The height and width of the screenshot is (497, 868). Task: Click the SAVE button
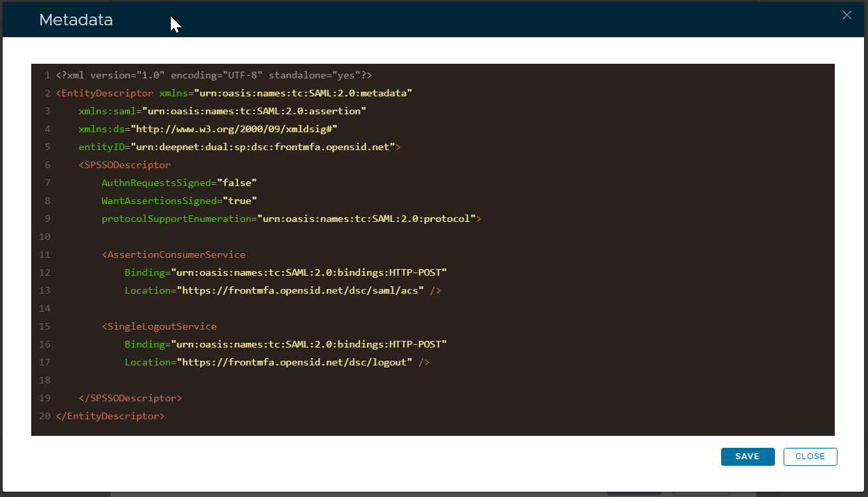[747, 456]
